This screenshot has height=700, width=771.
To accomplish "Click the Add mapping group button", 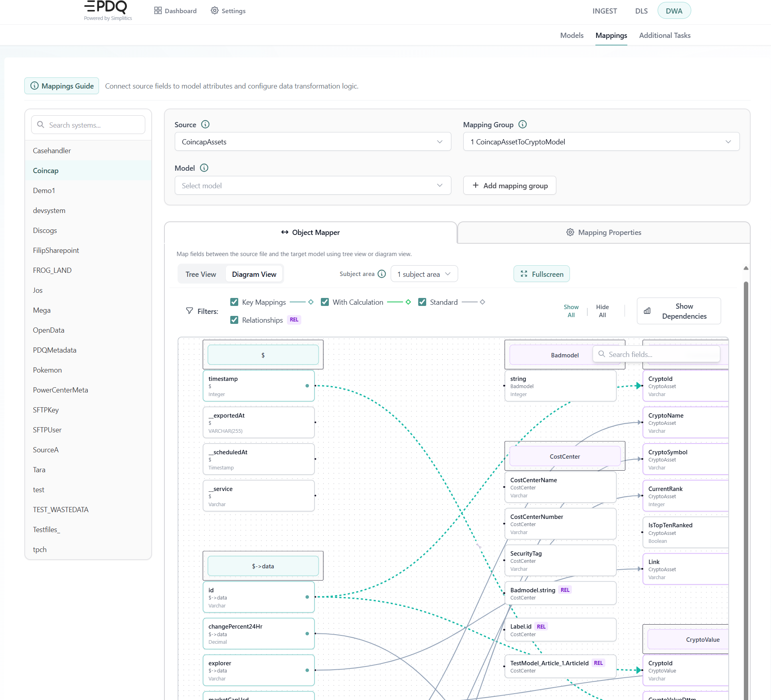I will click(x=510, y=185).
